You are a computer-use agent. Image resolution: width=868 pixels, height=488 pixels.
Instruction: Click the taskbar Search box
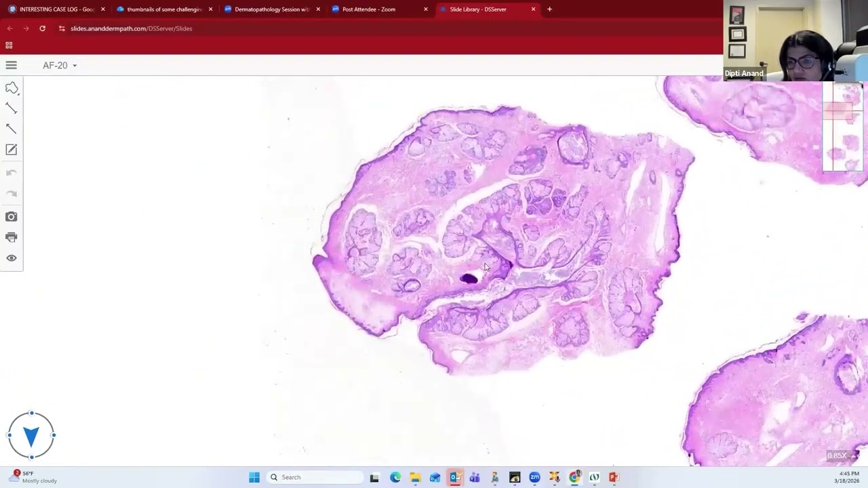(315, 477)
